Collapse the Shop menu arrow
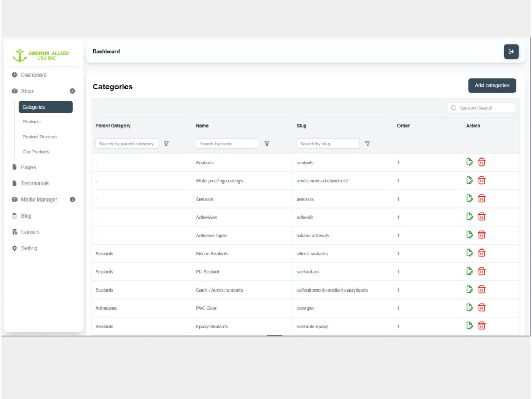 click(x=72, y=91)
